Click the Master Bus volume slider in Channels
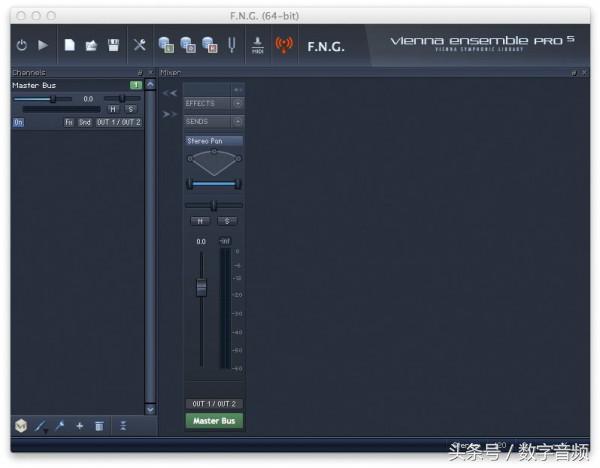Screen dimensions: 600x468 click(42, 99)
